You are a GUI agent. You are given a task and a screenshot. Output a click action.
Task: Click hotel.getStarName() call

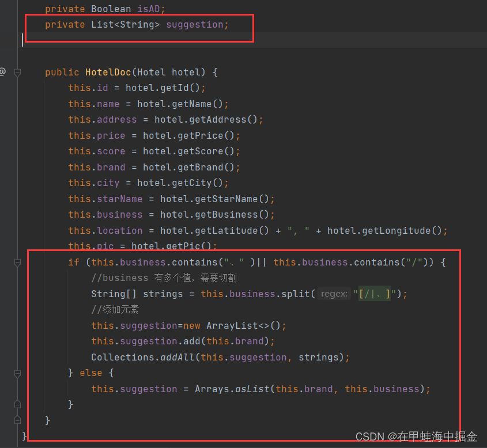214,199
